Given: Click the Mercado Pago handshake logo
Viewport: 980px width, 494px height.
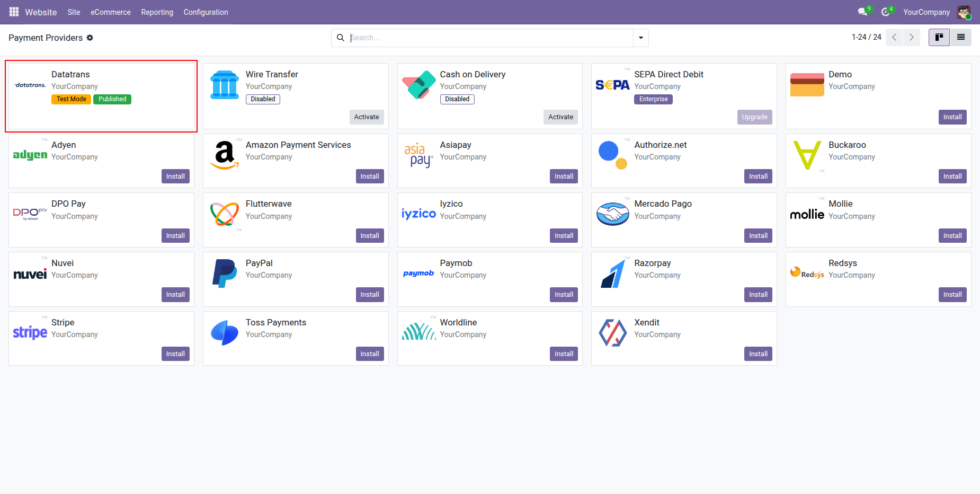Looking at the screenshot, I should click(612, 214).
